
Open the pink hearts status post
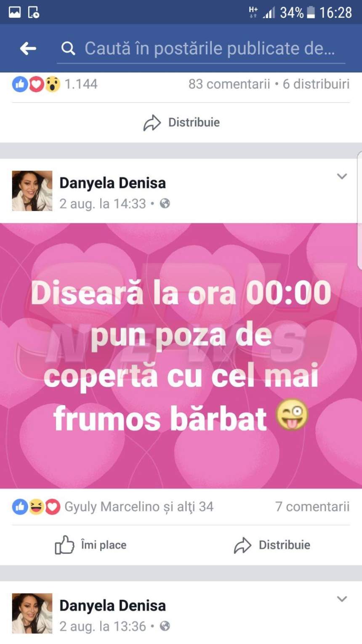point(181,356)
